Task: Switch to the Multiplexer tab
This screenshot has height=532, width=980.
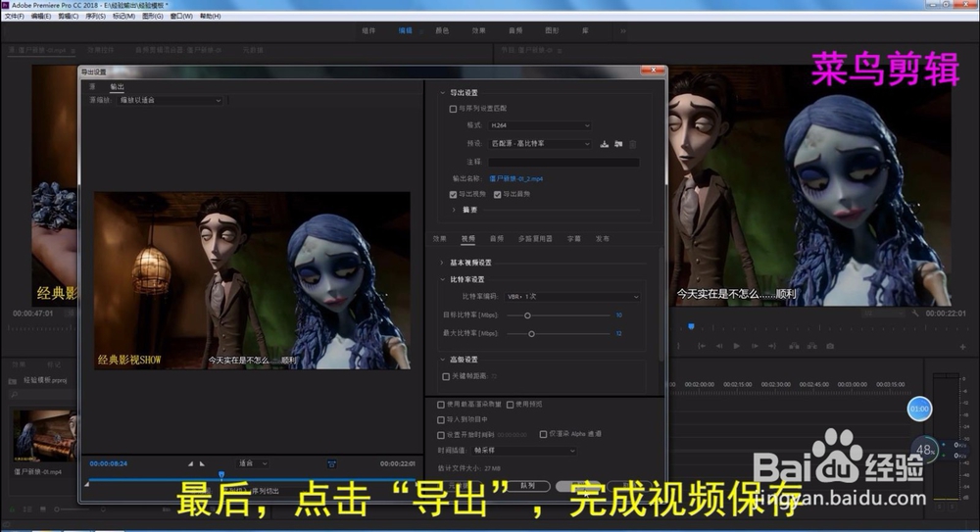Action: click(x=535, y=239)
